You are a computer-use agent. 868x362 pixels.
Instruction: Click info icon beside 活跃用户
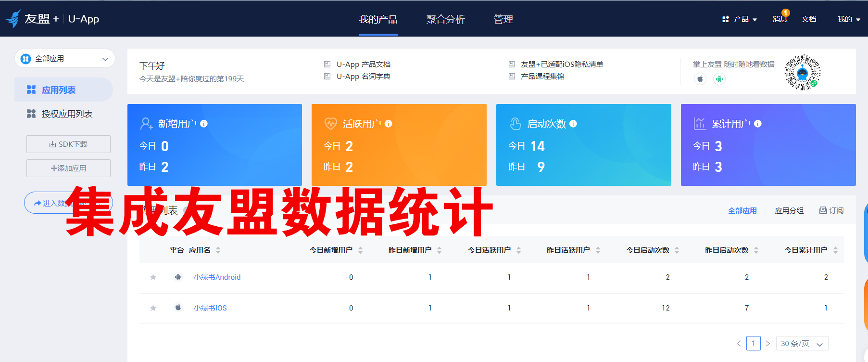(x=389, y=124)
